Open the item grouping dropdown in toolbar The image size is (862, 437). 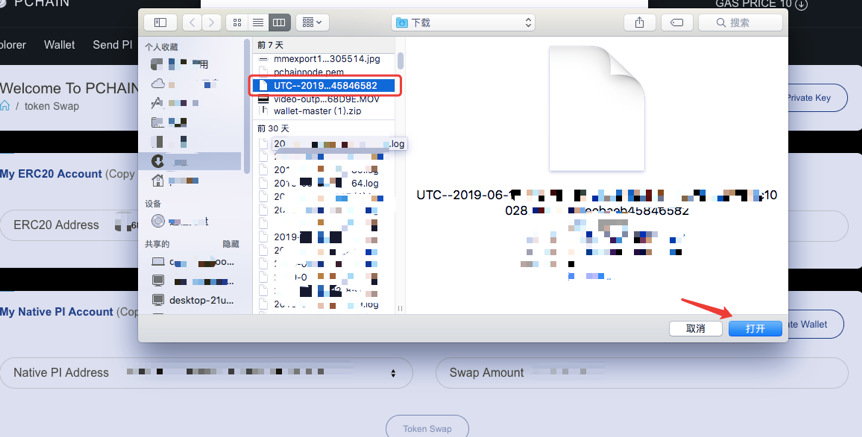pos(312,23)
